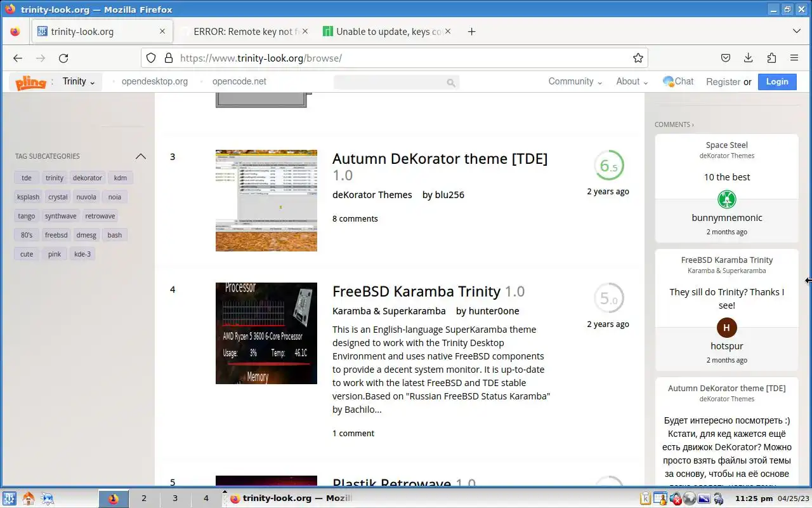Open the opencode.net link
The width and height of the screenshot is (812, 508).
click(239, 81)
